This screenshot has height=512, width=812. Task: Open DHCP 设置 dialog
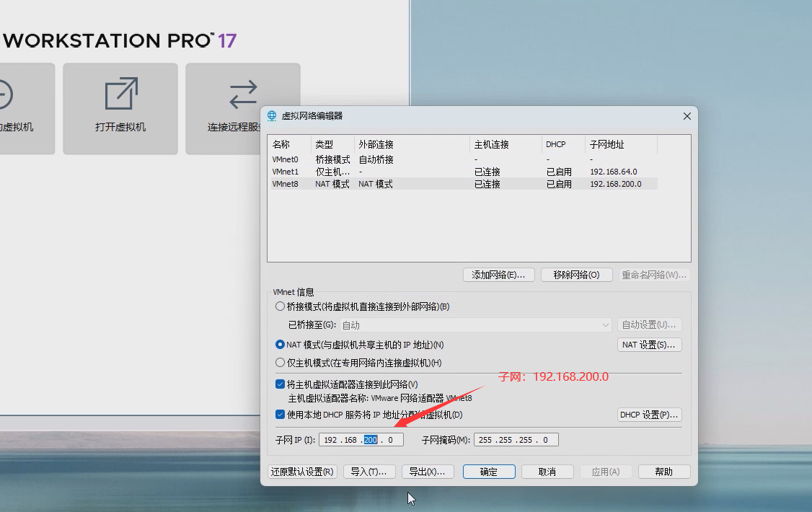coord(649,415)
